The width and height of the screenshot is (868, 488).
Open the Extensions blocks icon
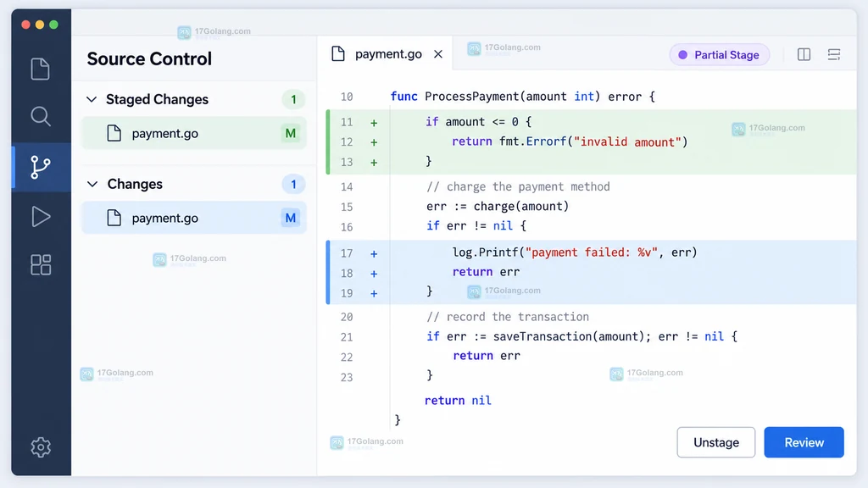pyautogui.click(x=41, y=265)
